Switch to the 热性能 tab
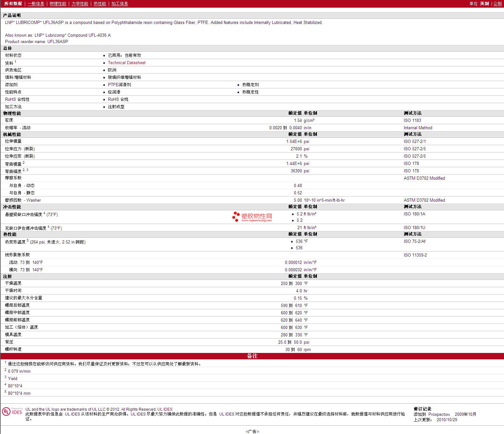The image size is (504, 434). tap(100, 4)
